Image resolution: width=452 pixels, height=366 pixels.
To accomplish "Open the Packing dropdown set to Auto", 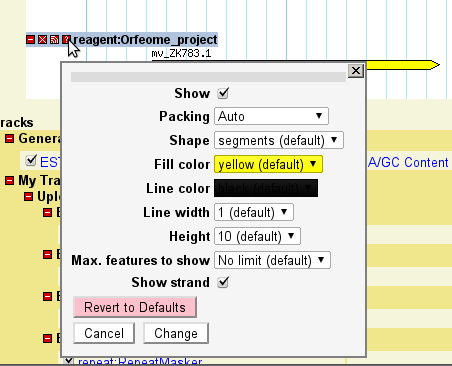I will pos(271,116).
